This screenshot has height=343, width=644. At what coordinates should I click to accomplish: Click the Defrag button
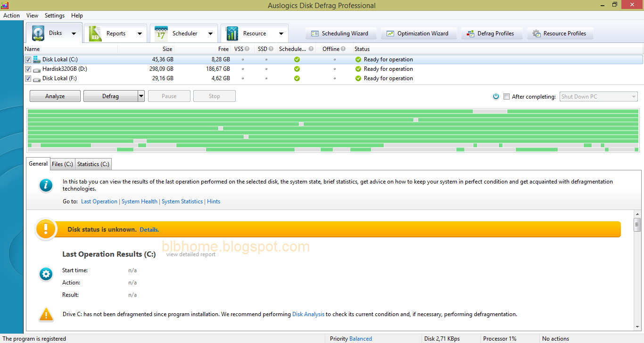click(110, 96)
